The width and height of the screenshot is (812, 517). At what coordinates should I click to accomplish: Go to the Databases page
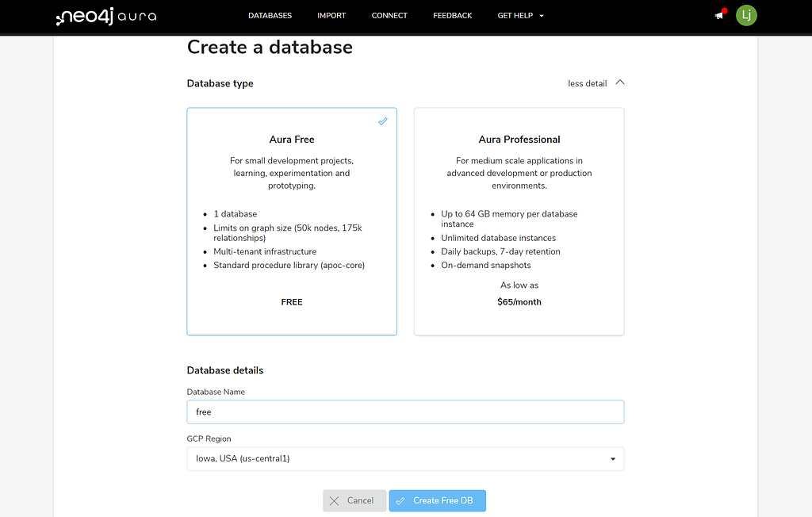(x=270, y=15)
